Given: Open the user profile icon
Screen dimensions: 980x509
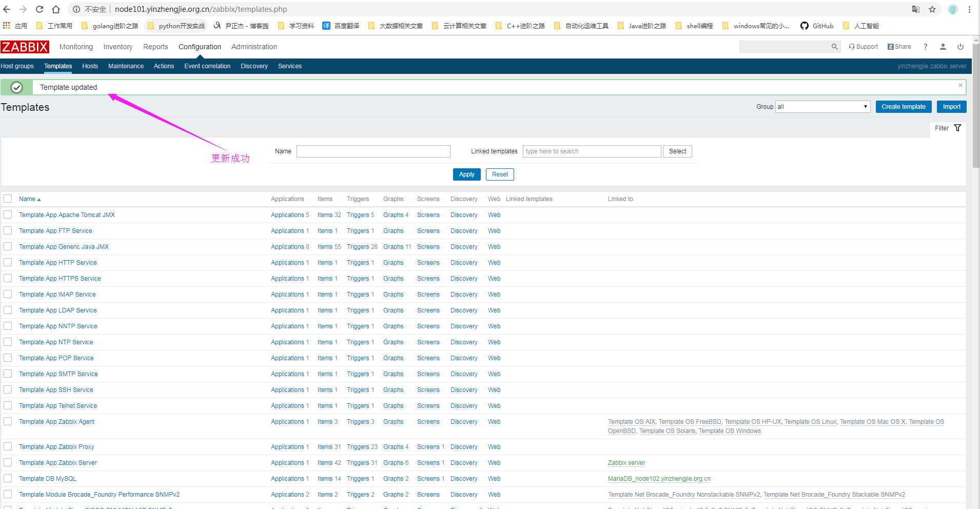Looking at the screenshot, I should tap(943, 47).
